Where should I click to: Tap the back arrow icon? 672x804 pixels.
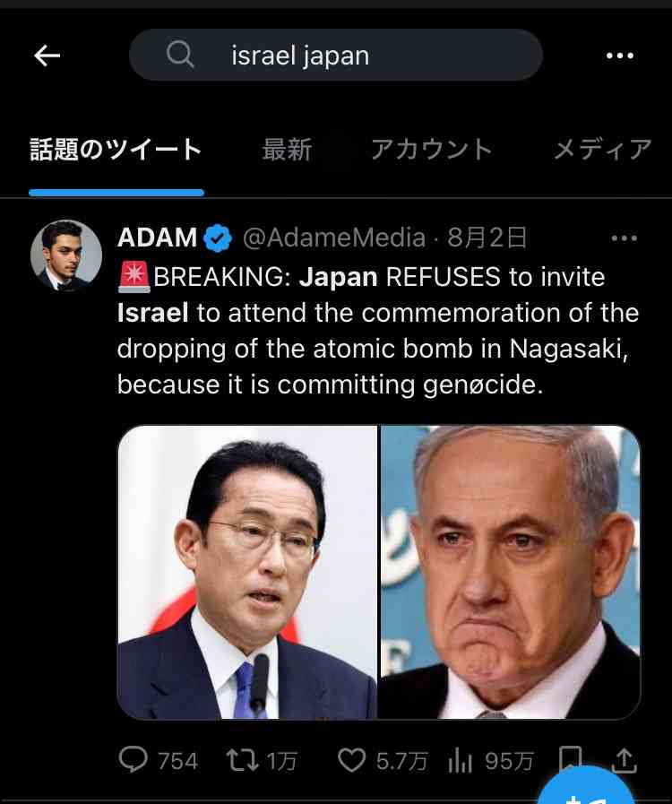(47, 56)
